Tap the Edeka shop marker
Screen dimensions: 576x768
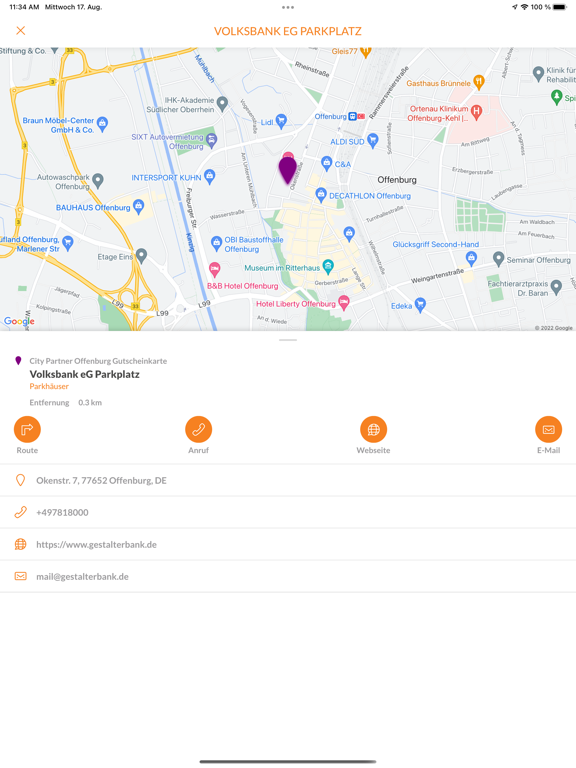(x=420, y=305)
